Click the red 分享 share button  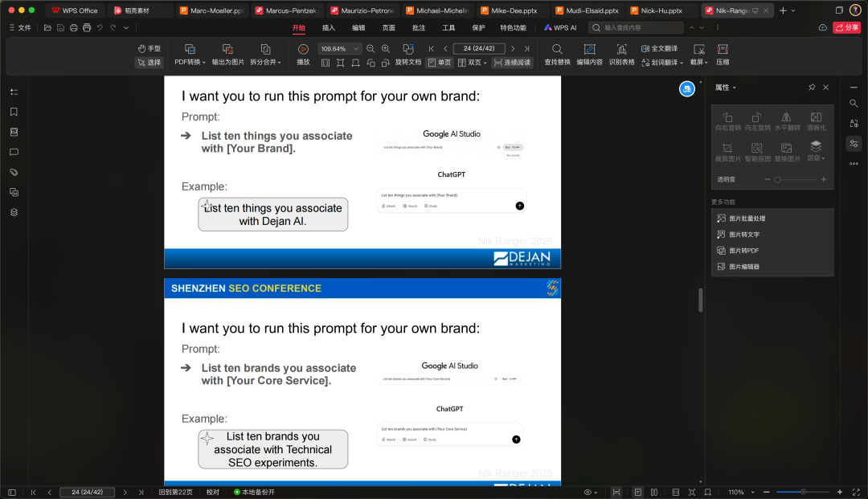click(846, 27)
